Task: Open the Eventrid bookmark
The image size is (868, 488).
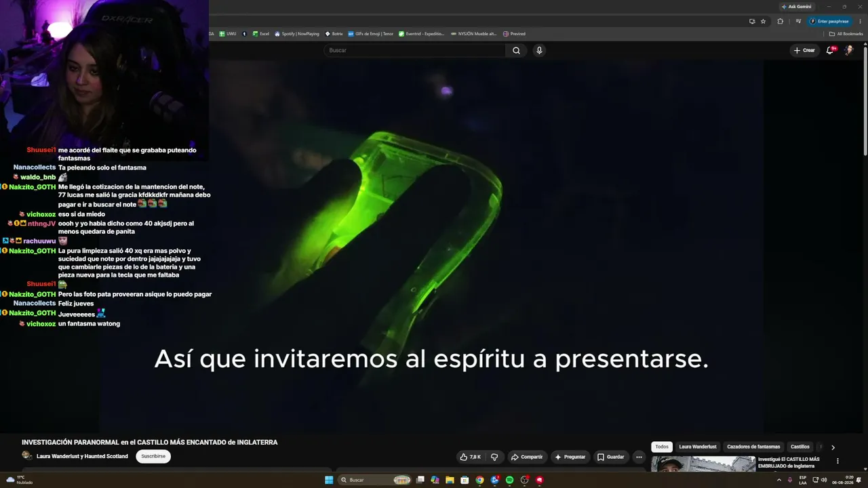Action: pos(422,34)
